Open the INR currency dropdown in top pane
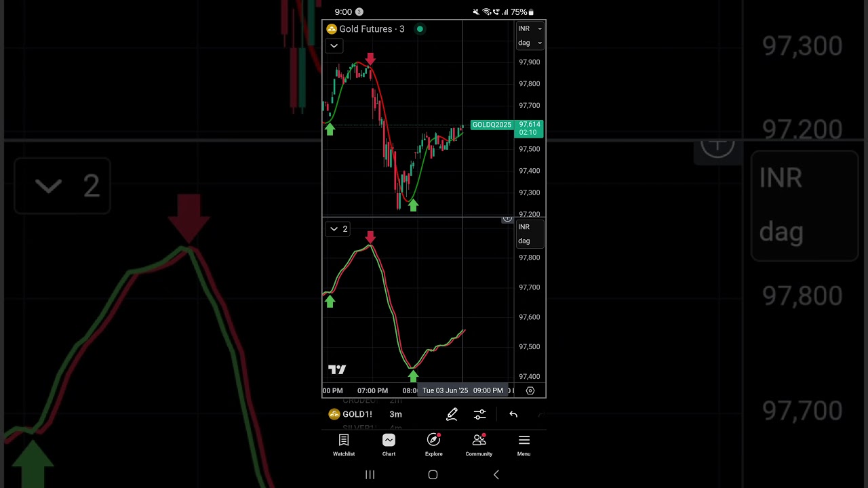The height and width of the screenshot is (488, 868). pos(530,28)
